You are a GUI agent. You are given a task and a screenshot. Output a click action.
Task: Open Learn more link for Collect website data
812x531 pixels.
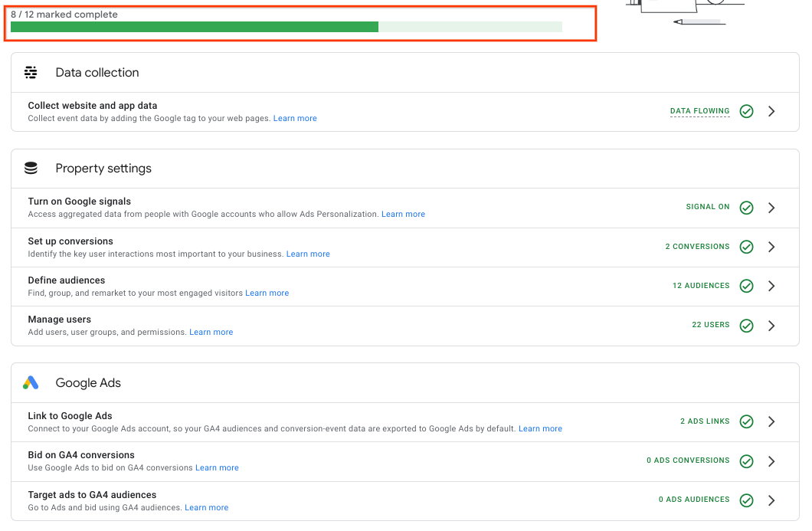[x=295, y=118]
